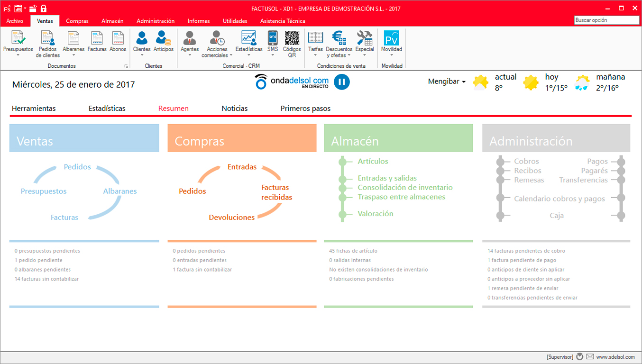
Task: Open the Primeros pasos dashboard tab
Action: tap(306, 109)
